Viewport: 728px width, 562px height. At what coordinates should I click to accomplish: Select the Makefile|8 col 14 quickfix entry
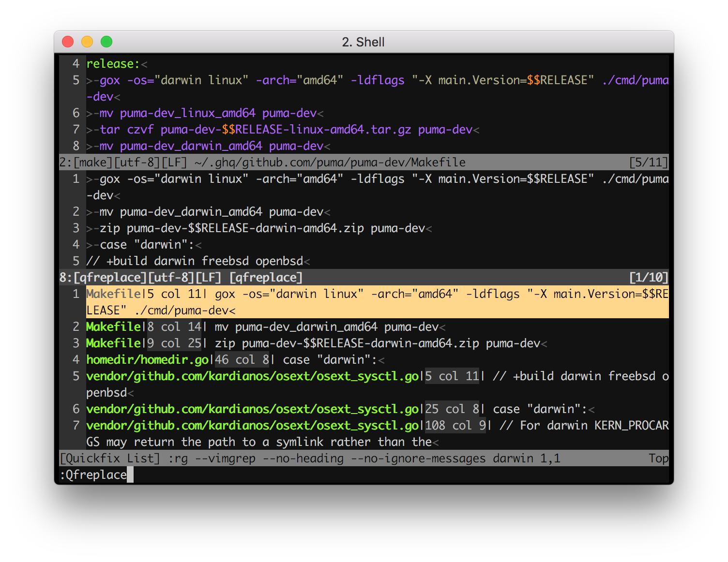click(364, 327)
